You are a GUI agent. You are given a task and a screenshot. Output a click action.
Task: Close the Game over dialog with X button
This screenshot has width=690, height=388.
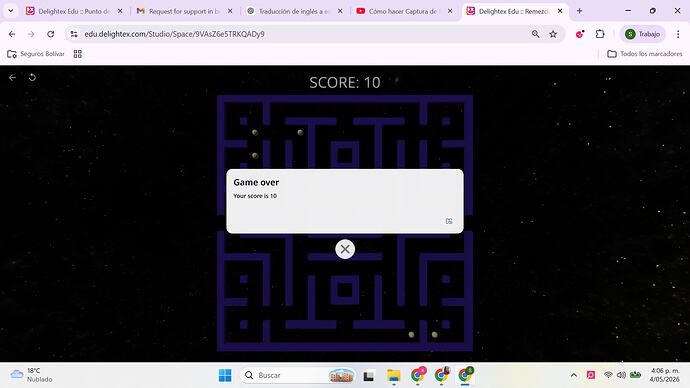[345, 249]
